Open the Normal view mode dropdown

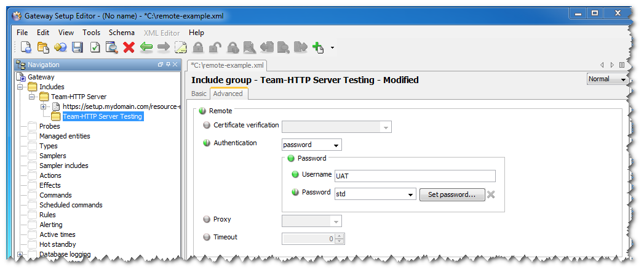(606, 79)
